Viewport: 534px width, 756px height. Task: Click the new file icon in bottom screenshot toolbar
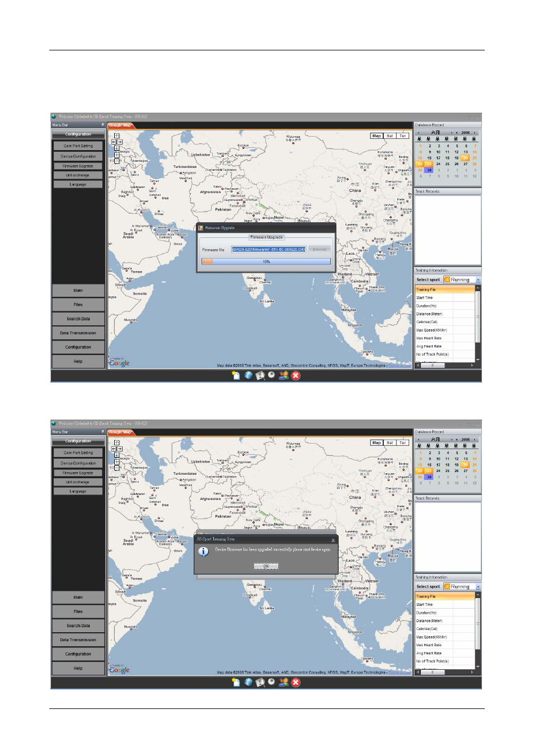point(236,682)
